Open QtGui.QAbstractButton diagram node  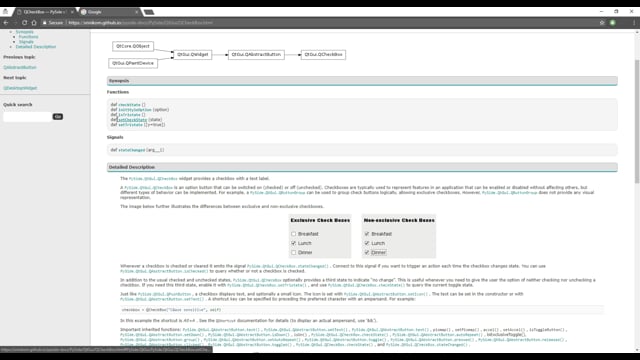pos(256,54)
